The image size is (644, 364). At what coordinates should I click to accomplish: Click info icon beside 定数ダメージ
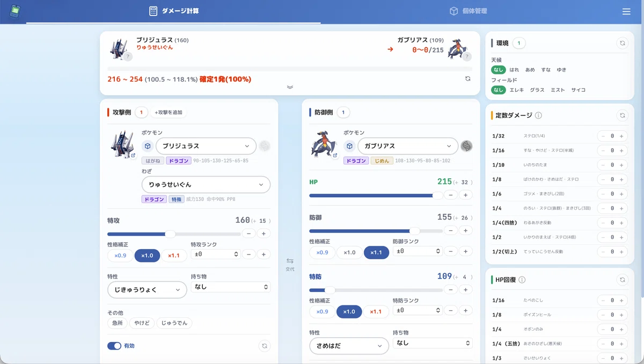click(538, 115)
